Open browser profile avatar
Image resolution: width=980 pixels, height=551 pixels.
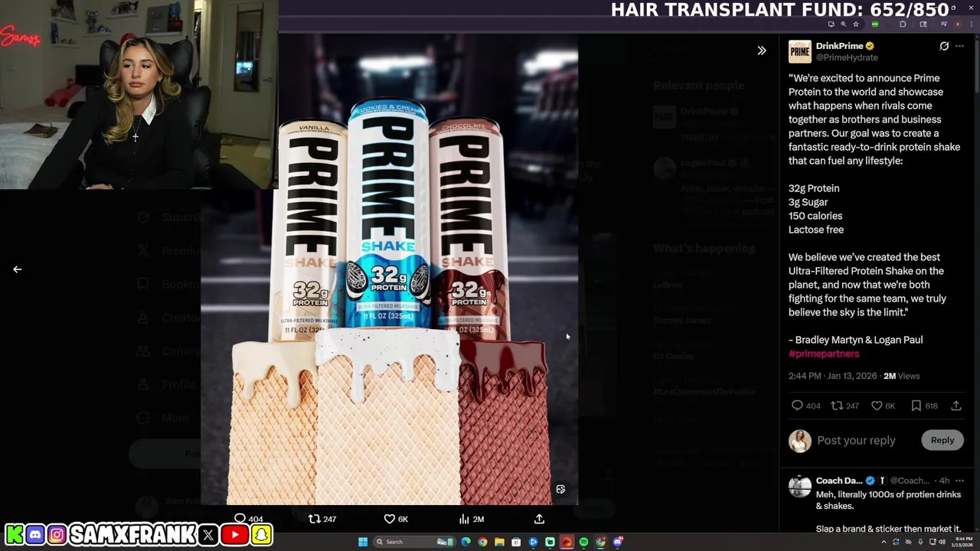(x=958, y=24)
